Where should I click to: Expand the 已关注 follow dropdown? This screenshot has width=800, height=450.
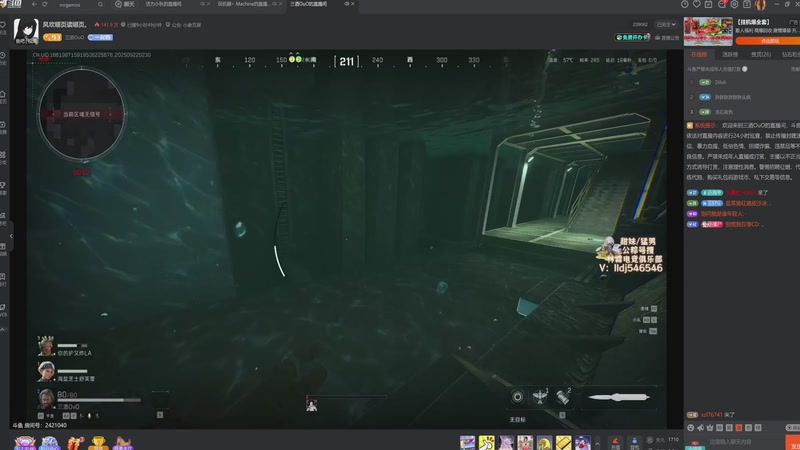pyautogui.click(x=666, y=24)
